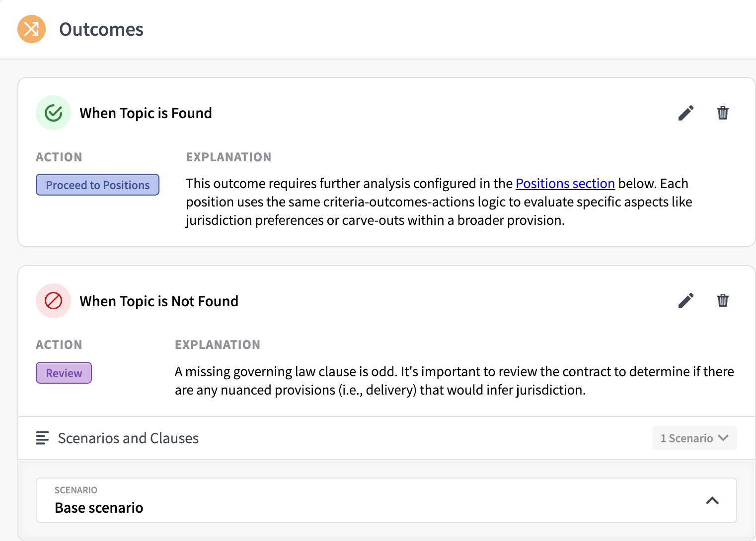The image size is (756, 541).
Task: Click the Scenarios and Clauses label
Action: (128, 438)
